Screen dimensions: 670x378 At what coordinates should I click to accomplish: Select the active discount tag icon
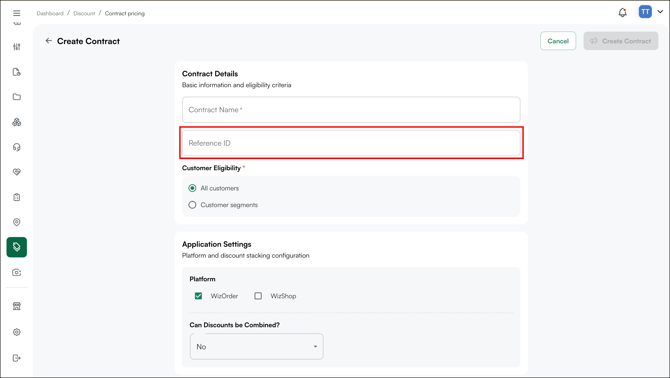(17, 247)
